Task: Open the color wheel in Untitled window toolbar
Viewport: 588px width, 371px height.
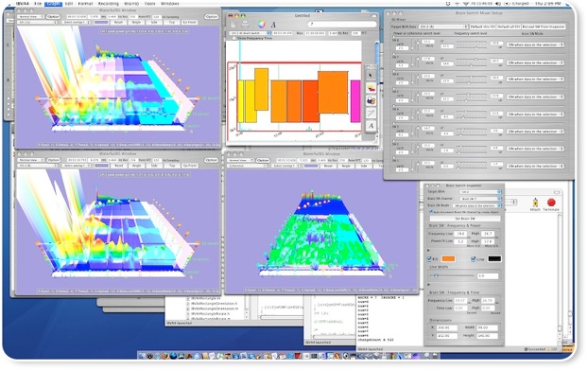Action: click(261, 25)
